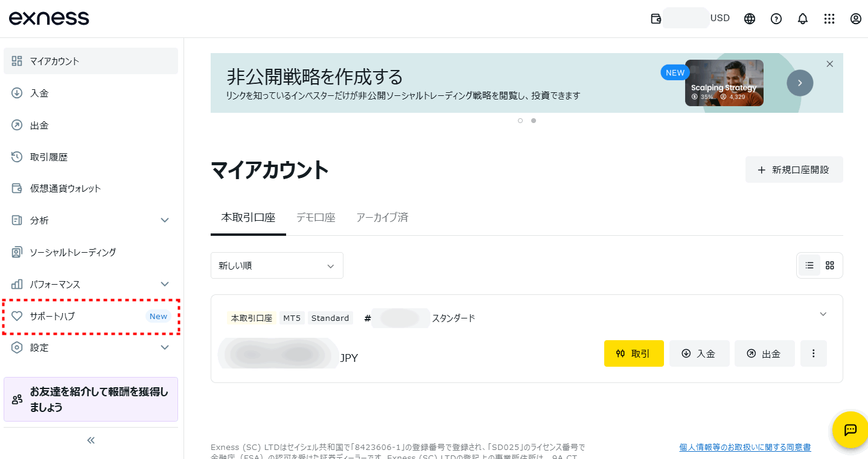Expand the Standard account card details

pyautogui.click(x=823, y=314)
